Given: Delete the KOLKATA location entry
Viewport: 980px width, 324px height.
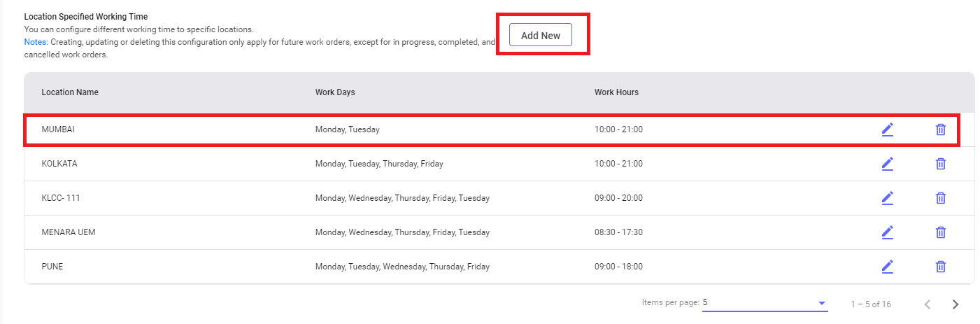Looking at the screenshot, I should [x=941, y=164].
